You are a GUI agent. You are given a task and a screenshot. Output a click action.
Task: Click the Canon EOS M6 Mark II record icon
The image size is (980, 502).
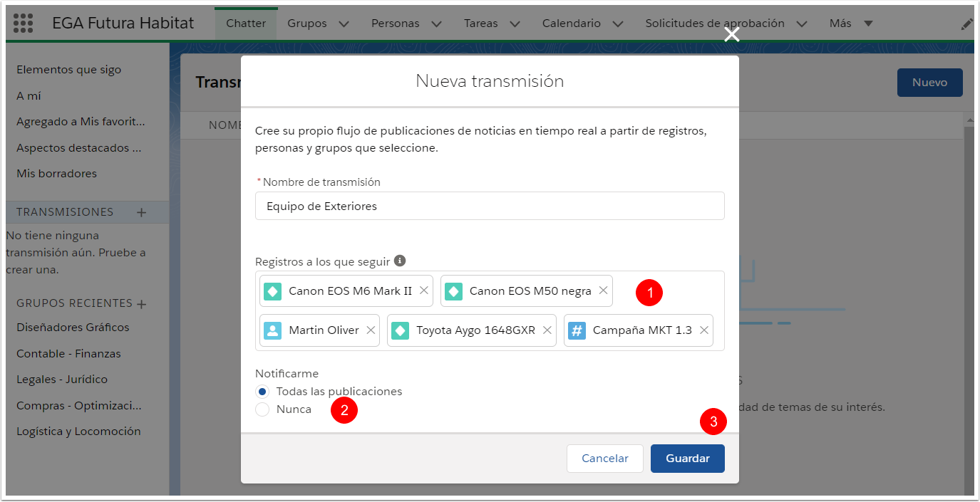272,291
